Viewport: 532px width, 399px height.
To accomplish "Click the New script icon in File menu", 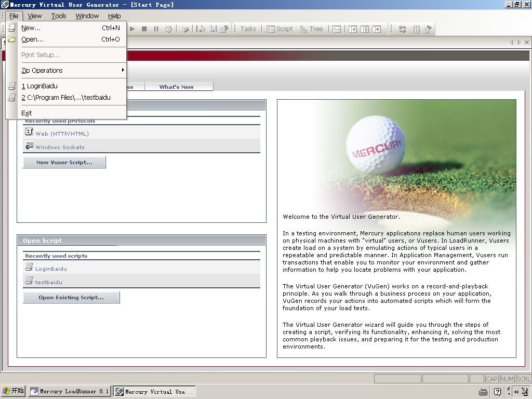I will 12,28.
